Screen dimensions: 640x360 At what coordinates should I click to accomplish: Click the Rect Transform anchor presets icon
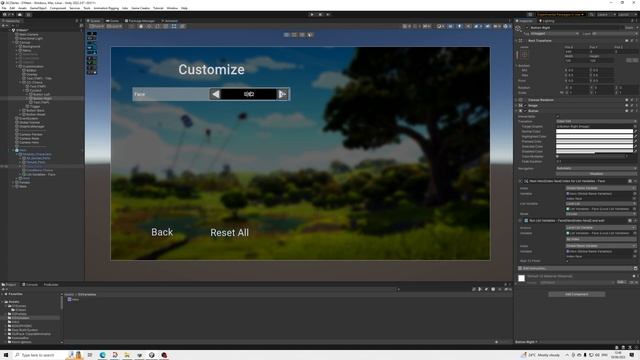pos(524,54)
